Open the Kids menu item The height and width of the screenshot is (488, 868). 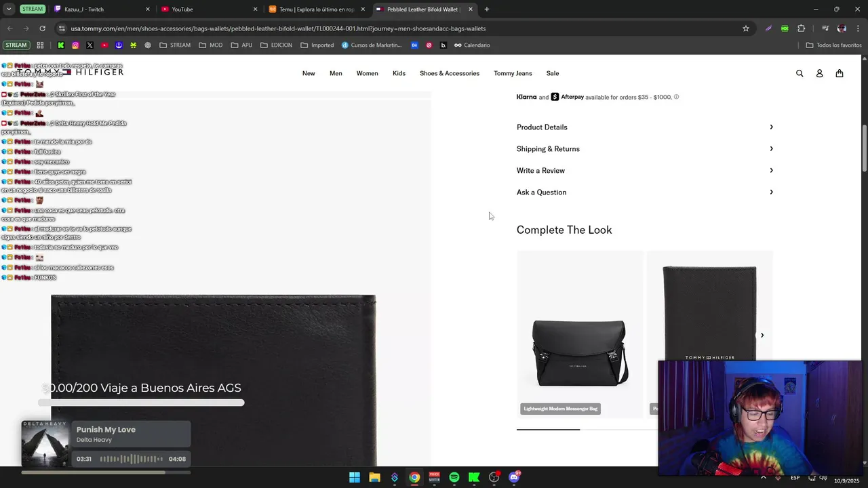tap(399, 73)
